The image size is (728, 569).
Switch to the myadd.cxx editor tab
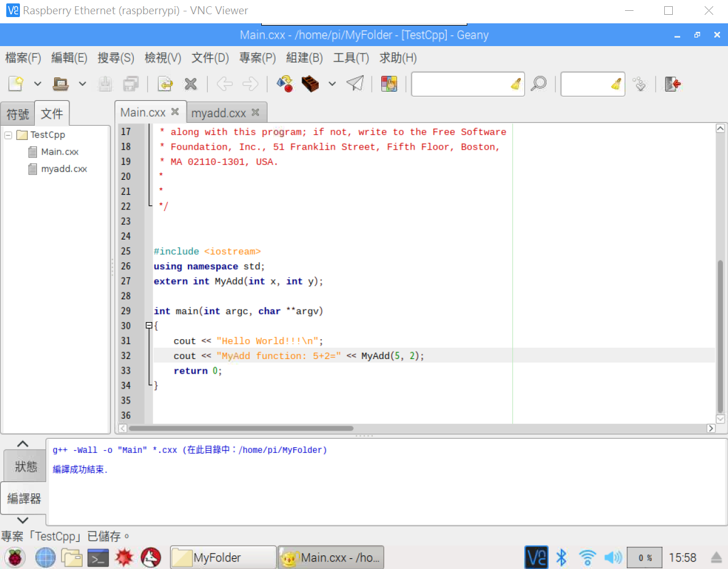pos(219,113)
